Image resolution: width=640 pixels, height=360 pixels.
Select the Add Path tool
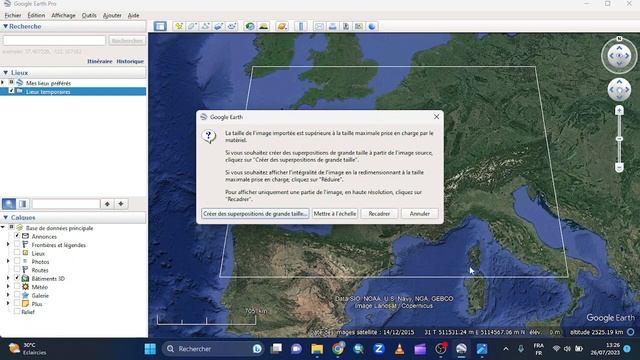[x=205, y=26]
